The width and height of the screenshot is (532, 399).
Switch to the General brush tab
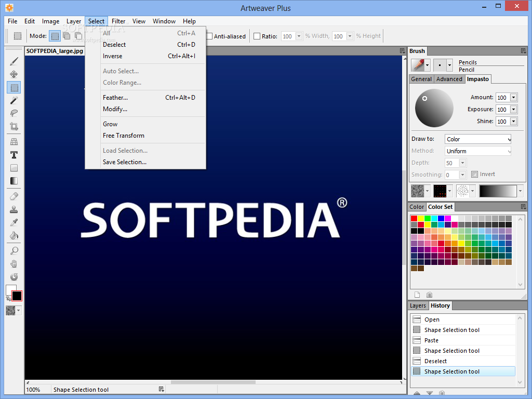[x=421, y=79]
